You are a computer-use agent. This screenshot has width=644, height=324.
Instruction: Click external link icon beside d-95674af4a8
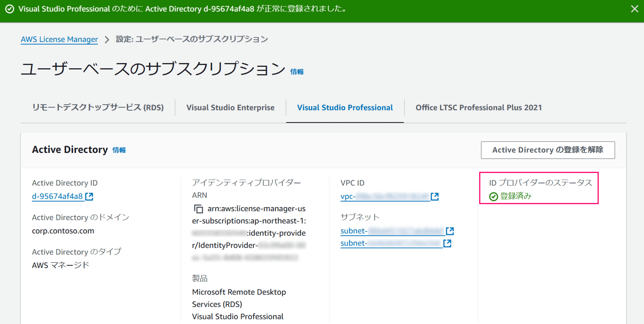click(x=89, y=196)
